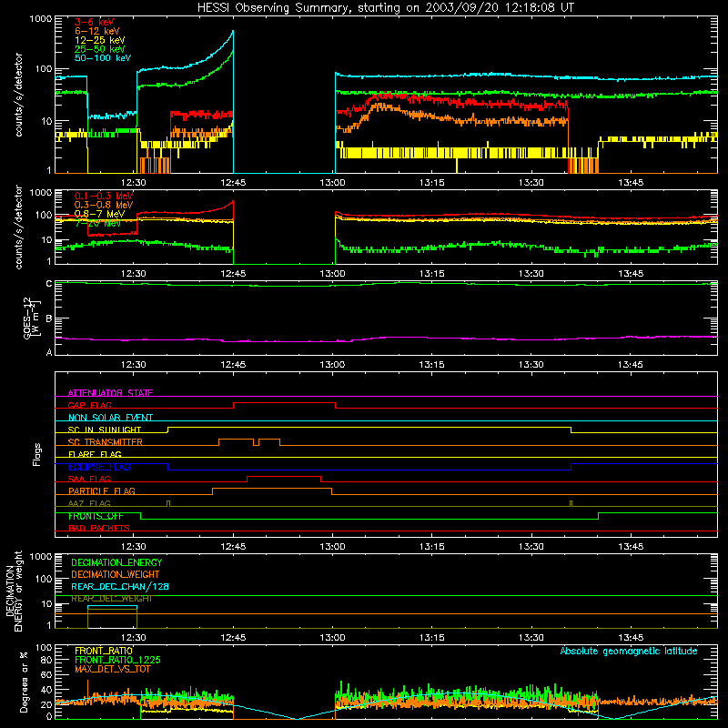Click the '0.3-0.8 MeV' legend label
The width and height of the screenshot is (728, 728).
pyautogui.click(x=104, y=205)
